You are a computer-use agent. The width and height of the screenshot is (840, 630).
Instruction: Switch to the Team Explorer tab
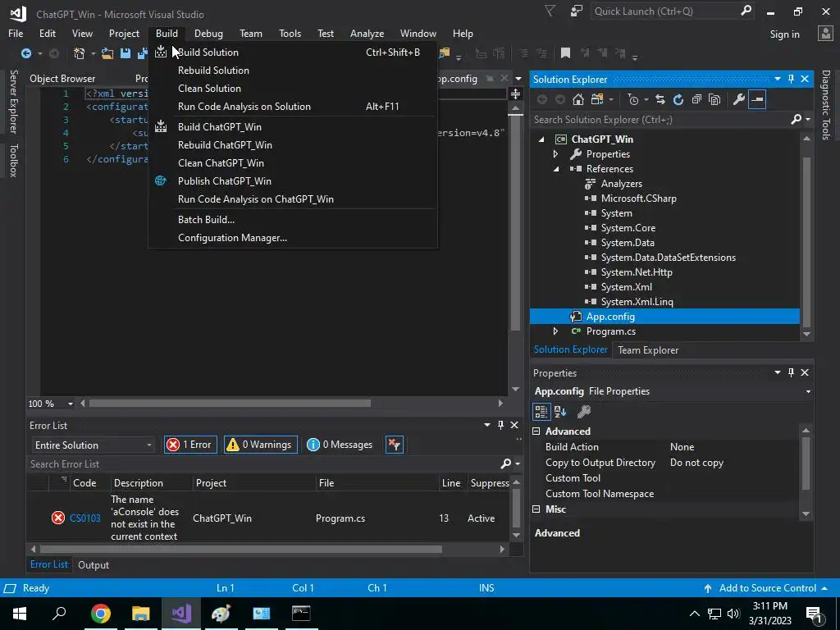pyautogui.click(x=648, y=350)
